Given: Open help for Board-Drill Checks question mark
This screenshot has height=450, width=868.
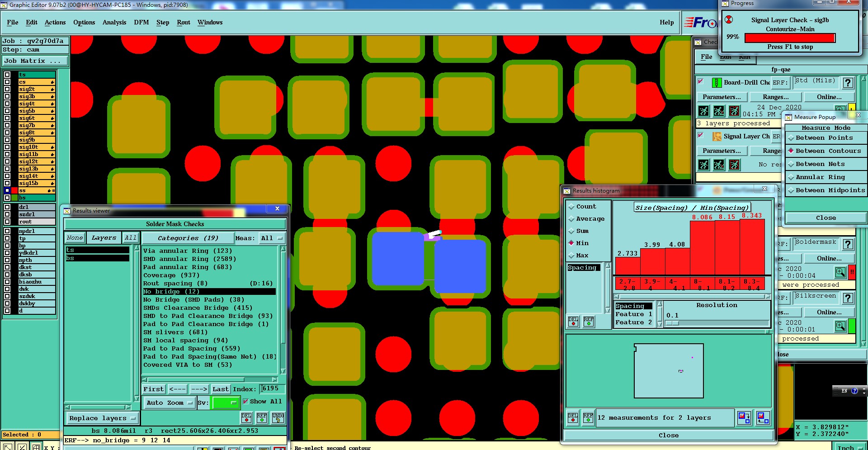Looking at the screenshot, I should (x=848, y=83).
